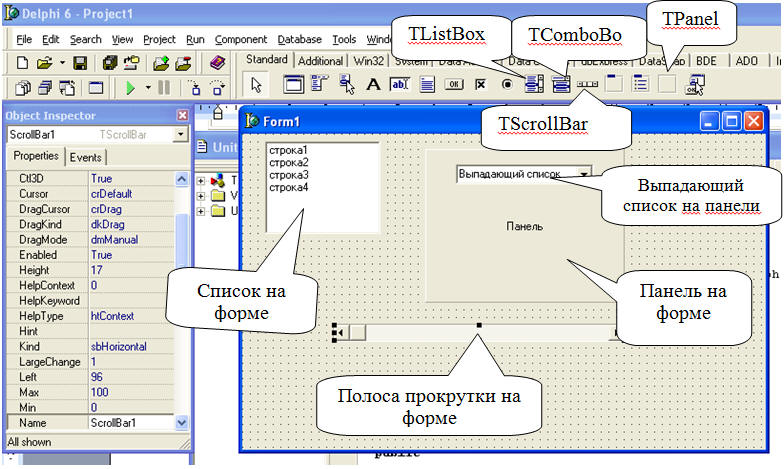Expand the third folder tree node
The height and width of the screenshot is (469, 784).
(x=201, y=212)
